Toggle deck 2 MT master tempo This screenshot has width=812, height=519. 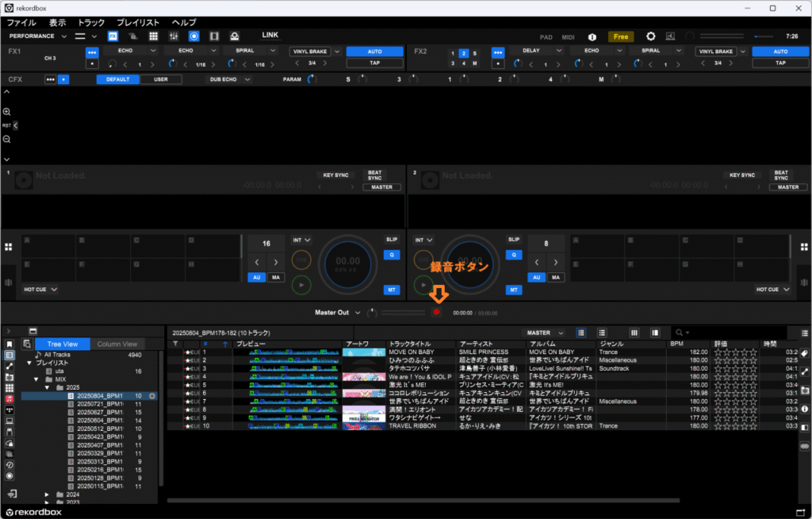[x=514, y=290]
